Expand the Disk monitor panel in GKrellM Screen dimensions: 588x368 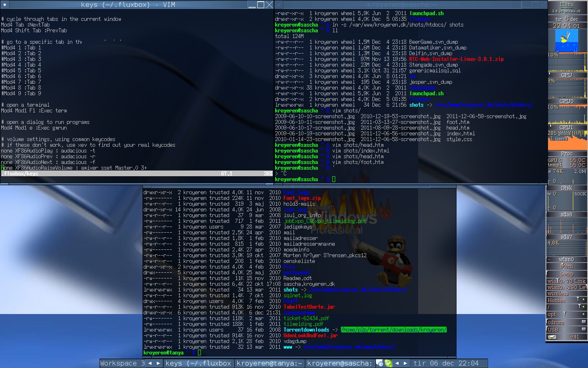coord(566,188)
